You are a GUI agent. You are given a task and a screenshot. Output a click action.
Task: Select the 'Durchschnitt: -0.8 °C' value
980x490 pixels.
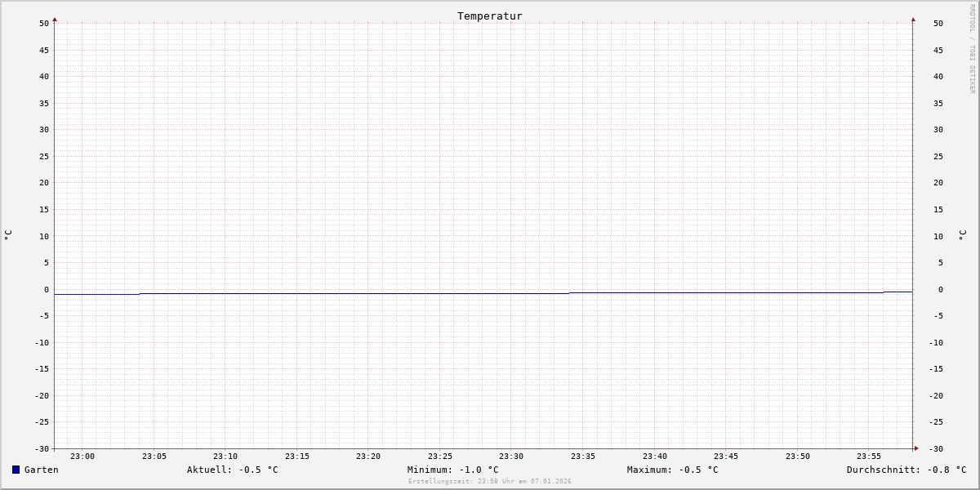click(906, 470)
